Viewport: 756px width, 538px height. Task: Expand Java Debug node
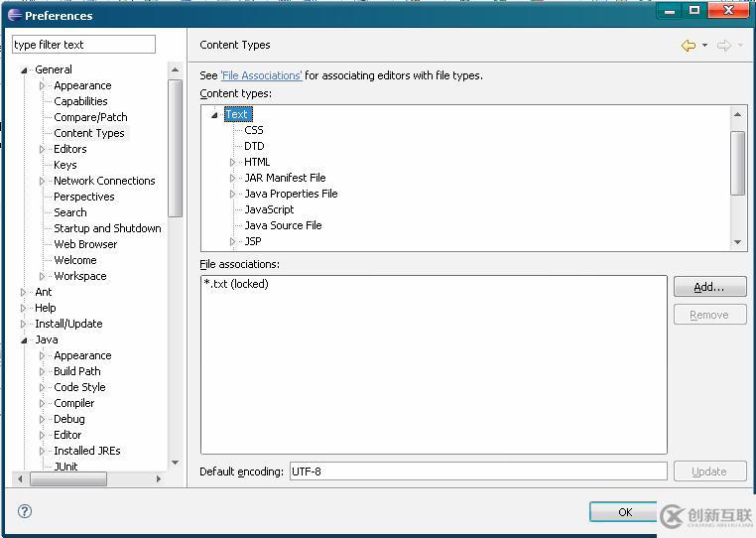click(x=43, y=420)
